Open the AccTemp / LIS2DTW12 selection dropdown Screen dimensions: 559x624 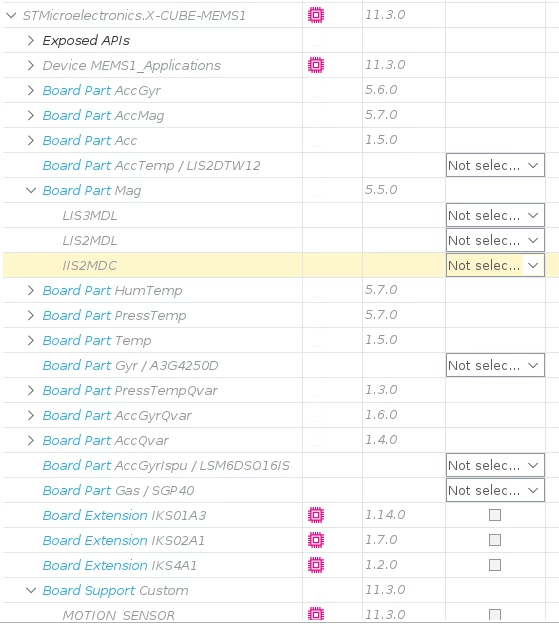coord(495,165)
